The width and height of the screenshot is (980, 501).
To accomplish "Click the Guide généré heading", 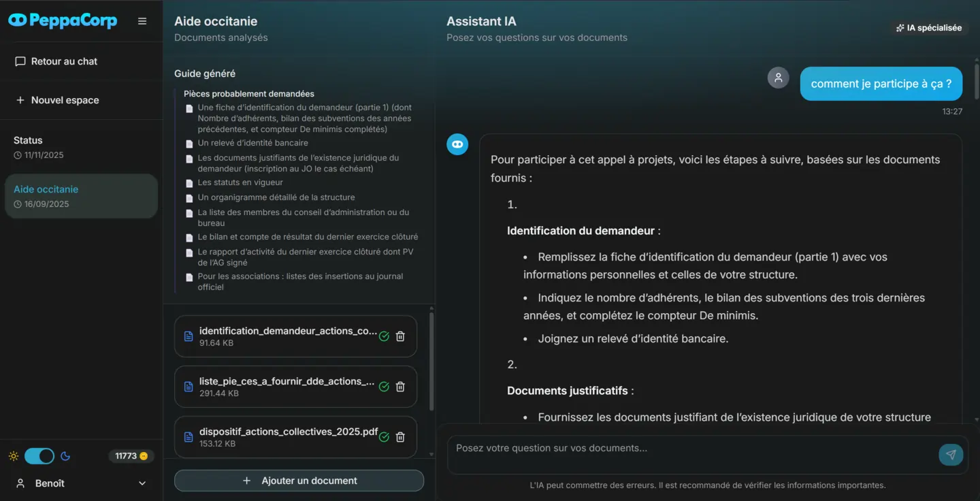I will (205, 74).
